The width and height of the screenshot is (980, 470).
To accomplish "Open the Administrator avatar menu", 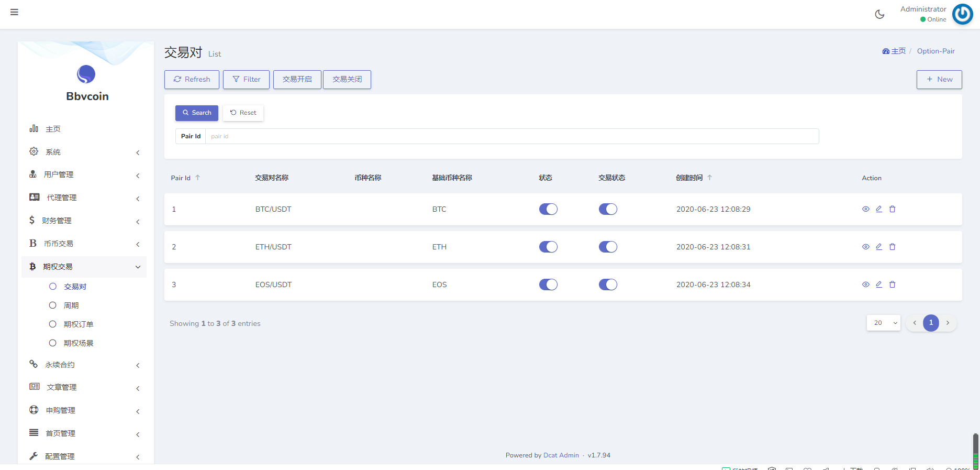I will (962, 14).
